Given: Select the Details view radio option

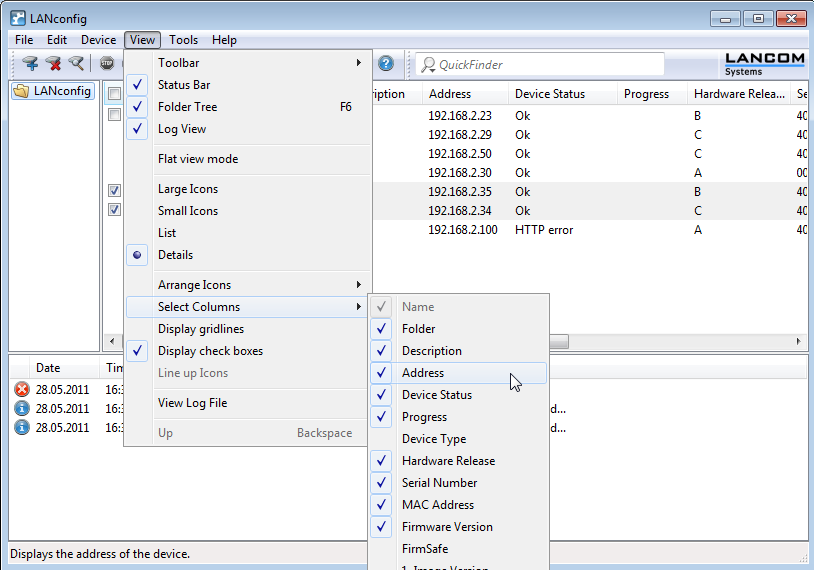Looking at the screenshot, I should pos(175,255).
